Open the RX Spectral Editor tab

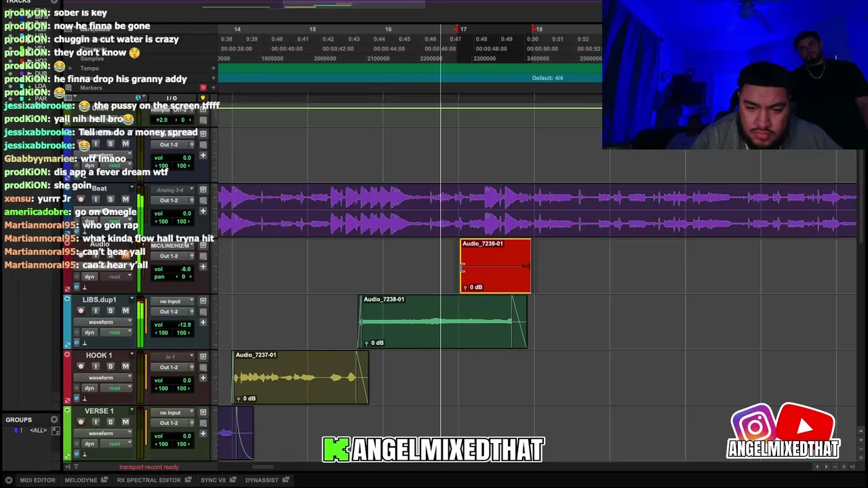pyautogui.click(x=149, y=480)
